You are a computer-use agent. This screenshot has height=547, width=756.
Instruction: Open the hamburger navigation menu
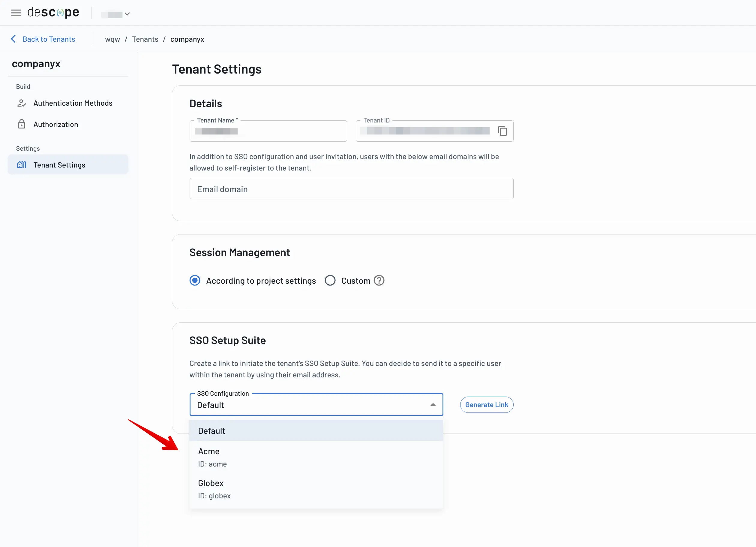pos(16,13)
